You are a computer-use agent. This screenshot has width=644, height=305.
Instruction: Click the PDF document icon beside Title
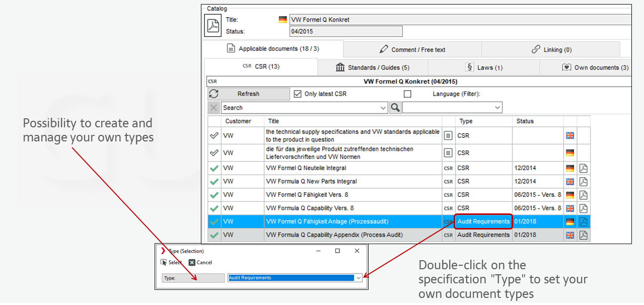[x=213, y=26]
